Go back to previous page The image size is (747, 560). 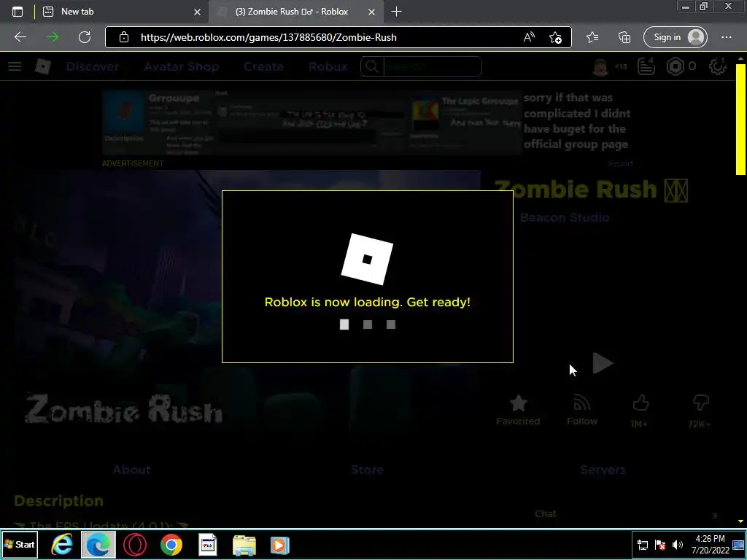click(x=20, y=37)
